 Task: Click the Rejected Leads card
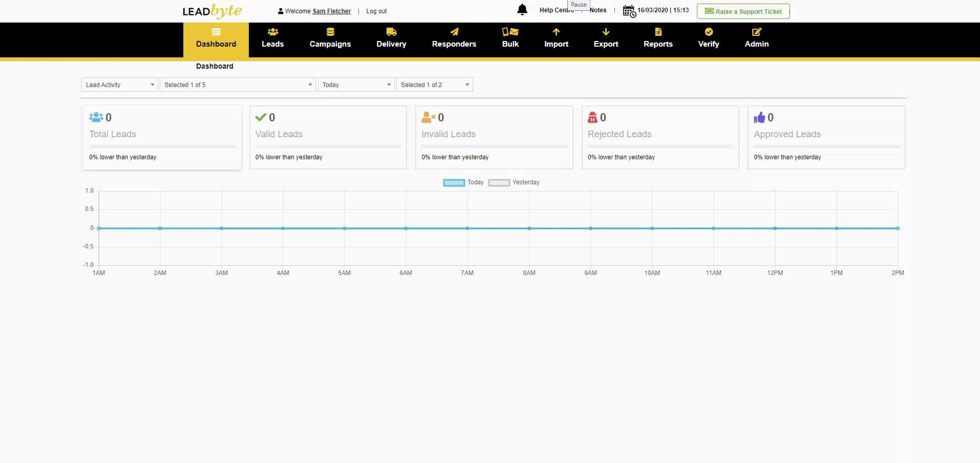(661, 137)
